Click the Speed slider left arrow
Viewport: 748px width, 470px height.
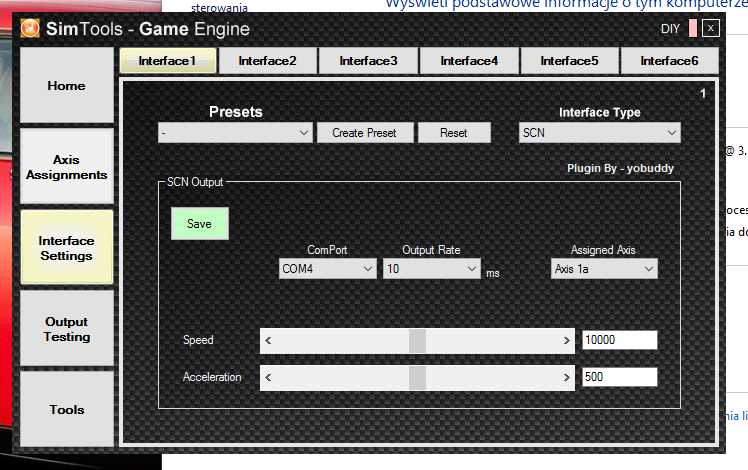268,340
